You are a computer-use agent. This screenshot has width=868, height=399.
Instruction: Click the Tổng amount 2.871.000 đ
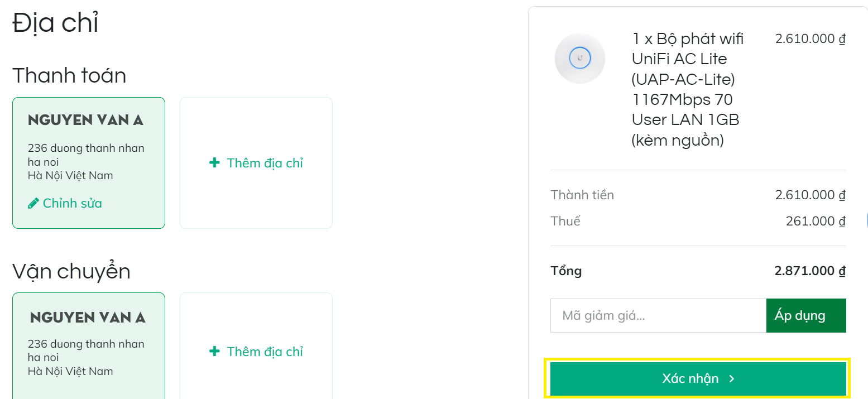[810, 271]
